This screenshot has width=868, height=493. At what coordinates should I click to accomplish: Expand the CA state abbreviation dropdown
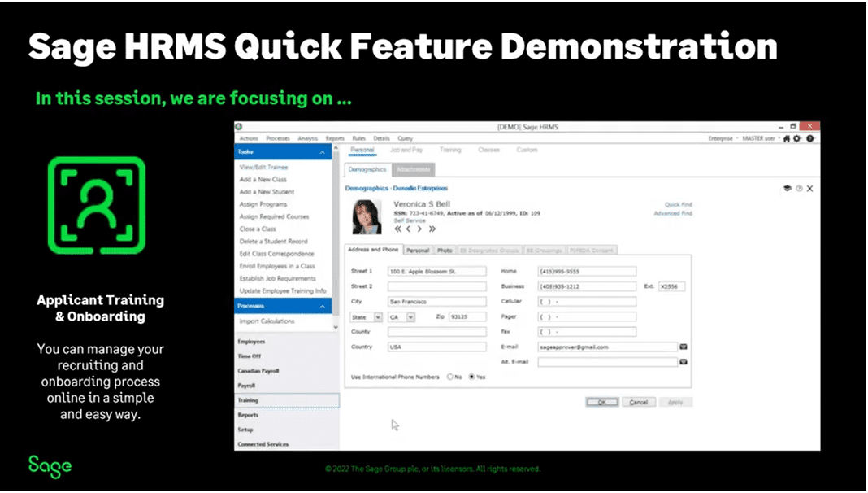(409, 316)
